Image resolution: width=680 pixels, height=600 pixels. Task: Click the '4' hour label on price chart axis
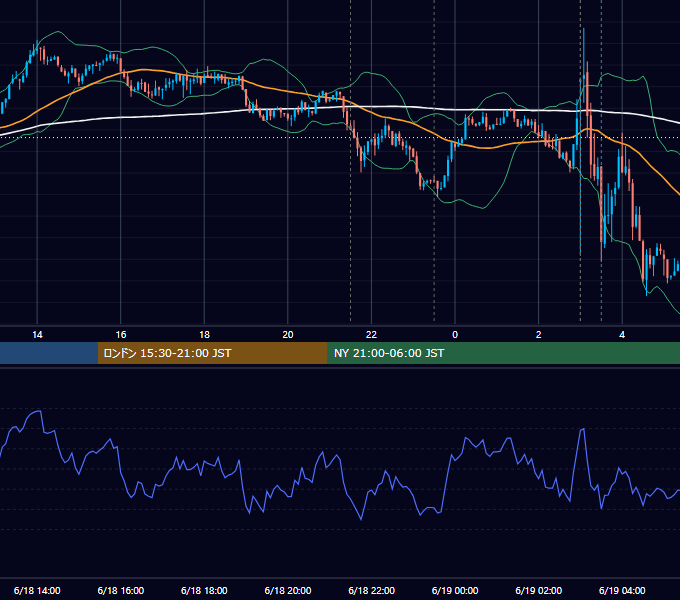pos(622,335)
